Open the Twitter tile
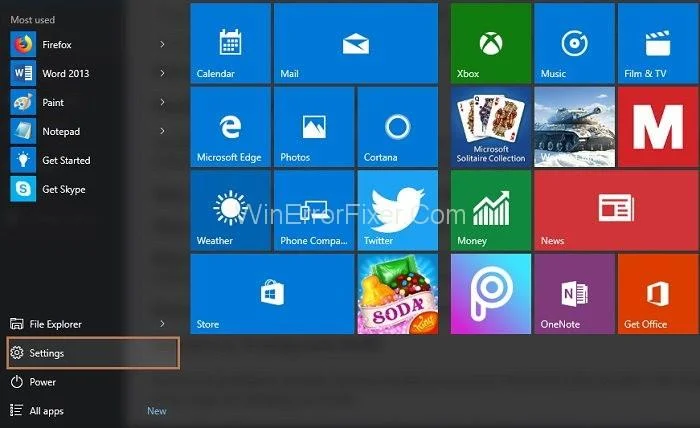This screenshot has height=428, width=700. click(398, 210)
